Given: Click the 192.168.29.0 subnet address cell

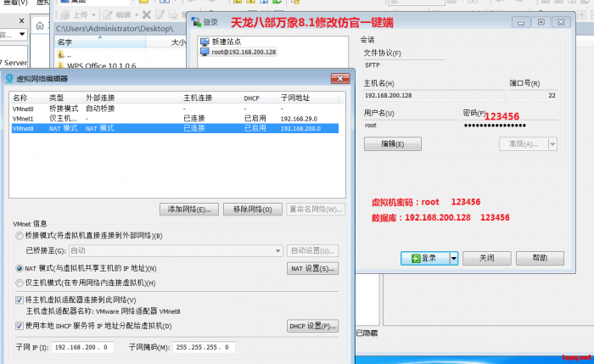Looking at the screenshot, I should coord(299,119).
